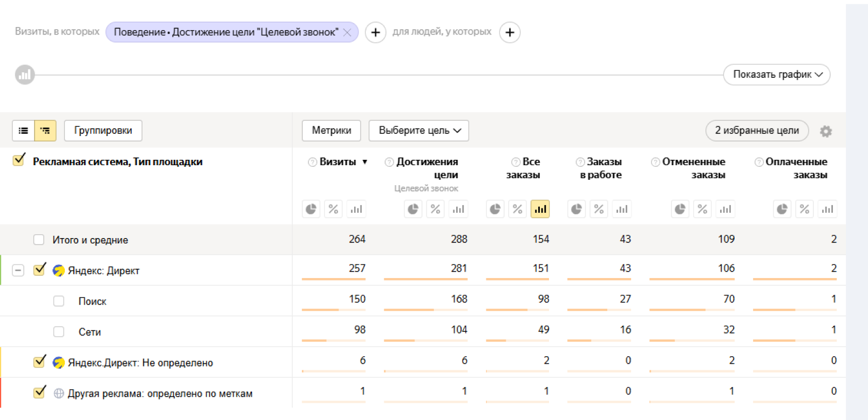Switch to flat list view icon
Viewport: 868px width, 420px height.
point(23,131)
